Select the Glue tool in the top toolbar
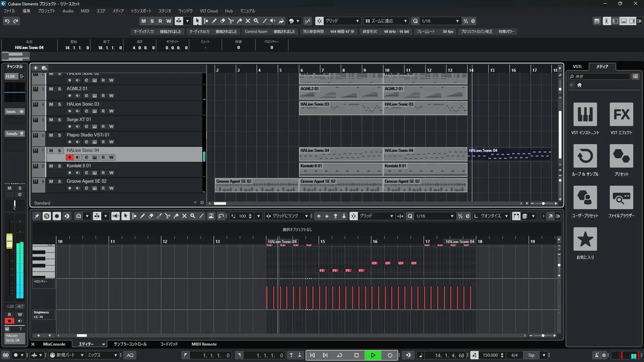The width and height of the screenshot is (644, 362). pos(239,21)
